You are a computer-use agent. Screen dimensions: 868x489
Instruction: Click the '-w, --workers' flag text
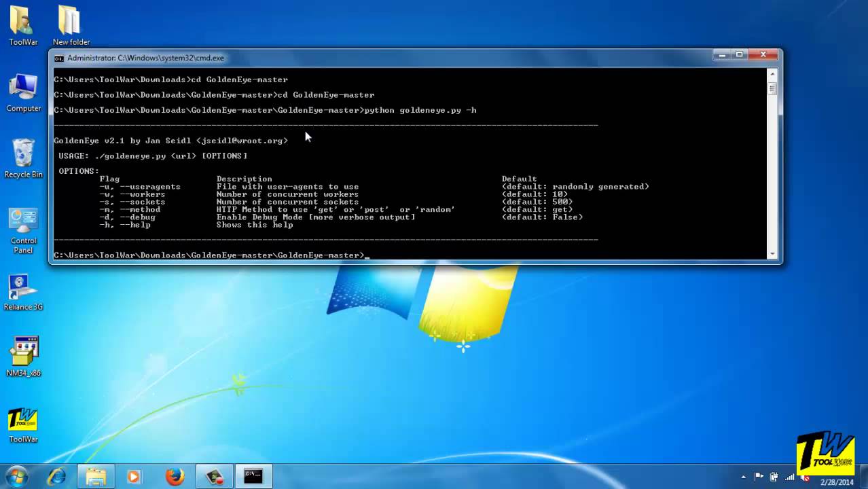[x=132, y=194]
